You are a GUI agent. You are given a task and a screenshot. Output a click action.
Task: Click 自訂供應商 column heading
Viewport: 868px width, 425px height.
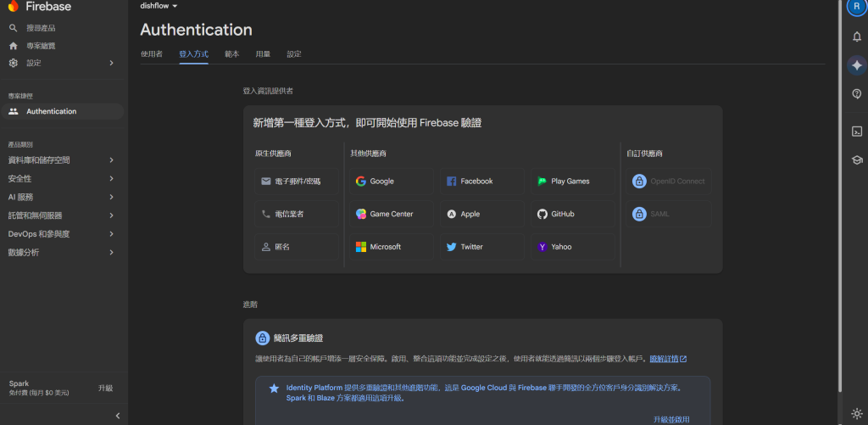pos(644,154)
